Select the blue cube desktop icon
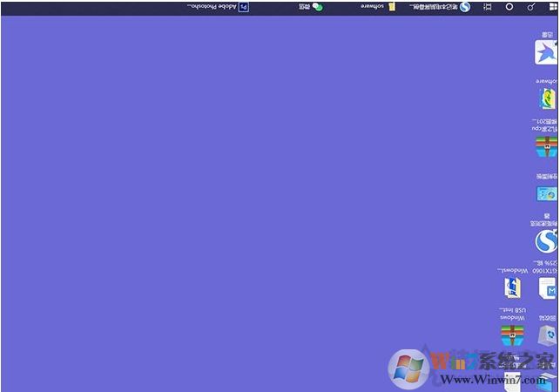This screenshot has height=392, width=560. 548,335
